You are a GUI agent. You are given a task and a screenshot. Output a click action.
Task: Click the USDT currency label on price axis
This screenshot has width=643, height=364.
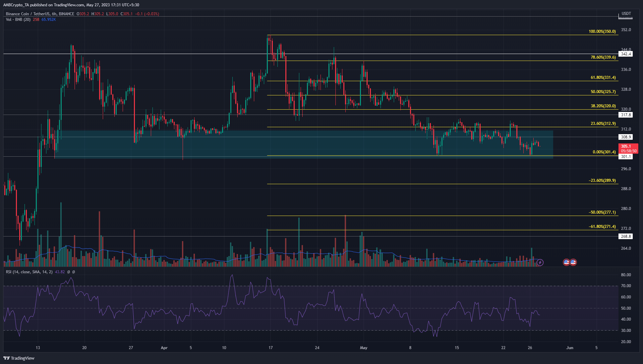tap(626, 14)
